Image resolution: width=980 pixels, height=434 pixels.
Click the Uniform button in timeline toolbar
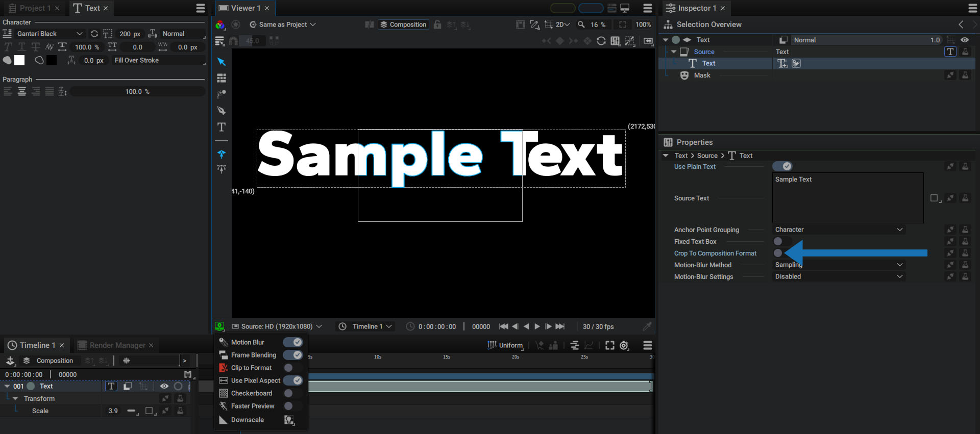[x=505, y=345]
